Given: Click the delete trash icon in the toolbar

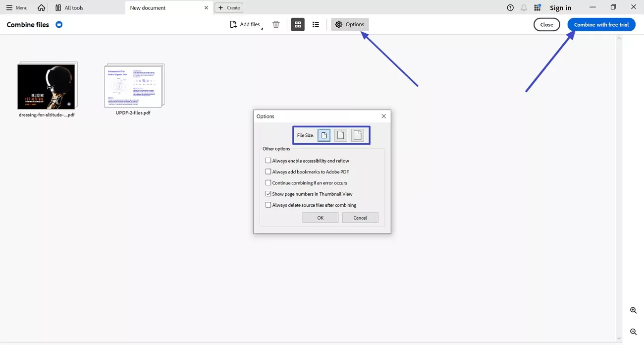Looking at the screenshot, I should [276, 24].
